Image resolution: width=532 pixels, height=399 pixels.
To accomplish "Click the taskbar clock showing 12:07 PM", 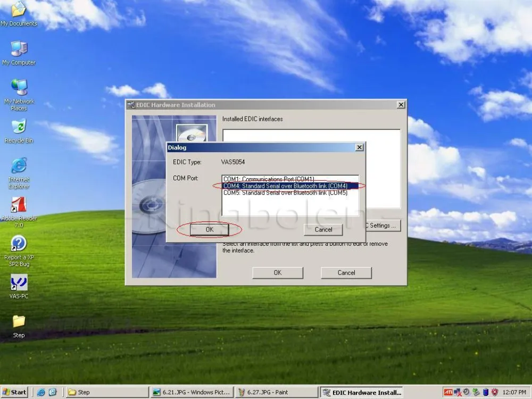I will (514, 392).
